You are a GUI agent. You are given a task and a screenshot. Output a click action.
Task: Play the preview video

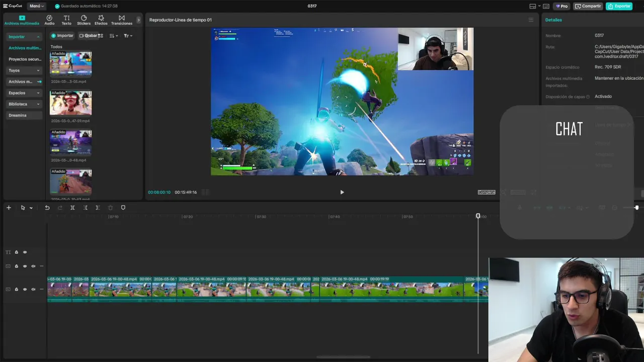(342, 192)
